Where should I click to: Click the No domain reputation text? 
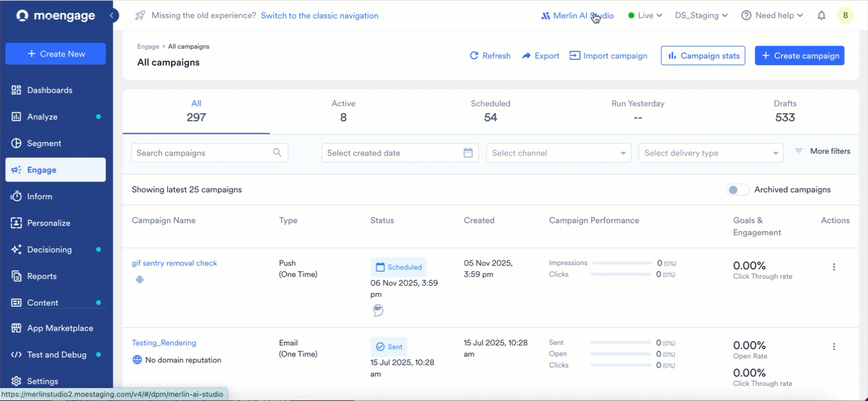coord(183,360)
